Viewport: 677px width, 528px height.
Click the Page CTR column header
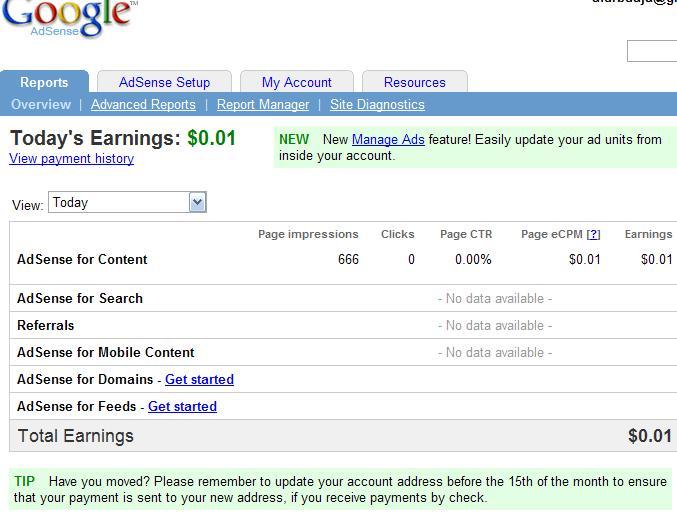coord(466,234)
